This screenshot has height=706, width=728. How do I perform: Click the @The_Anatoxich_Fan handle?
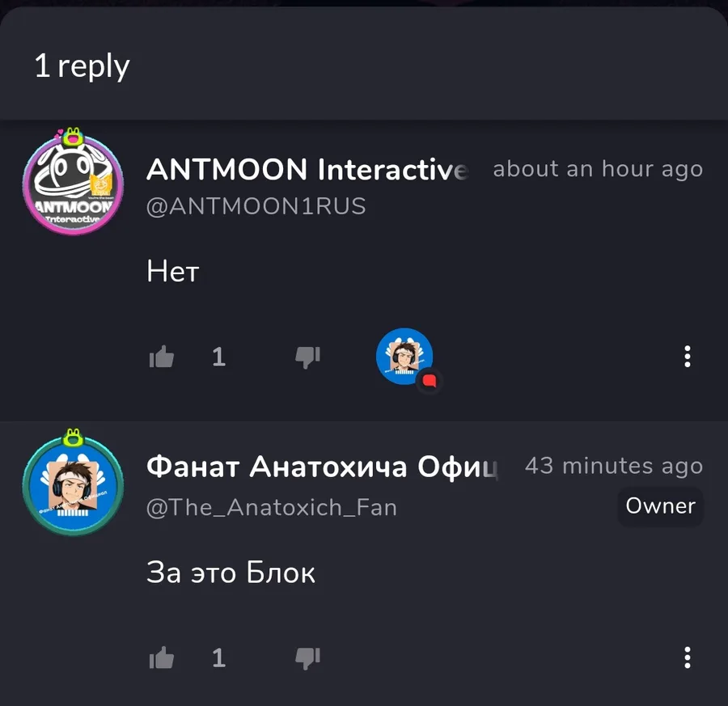[x=272, y=507]
